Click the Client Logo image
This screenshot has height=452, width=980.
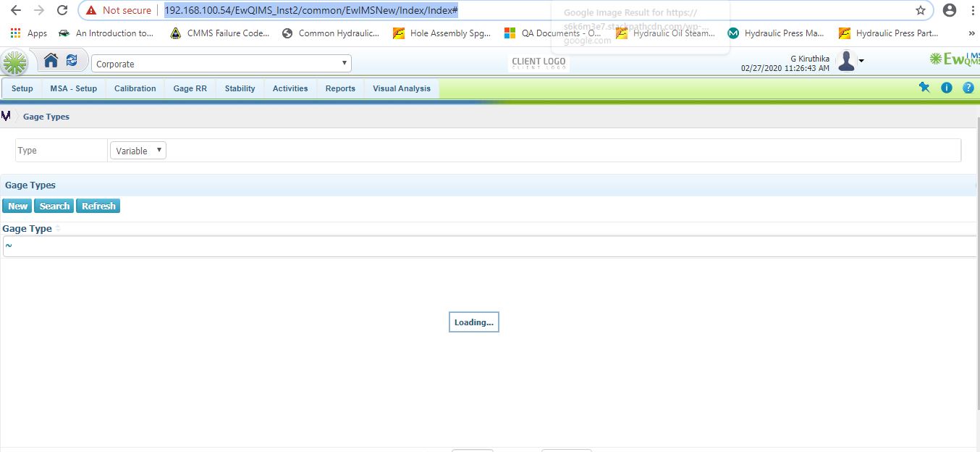[x=538, y=63]
